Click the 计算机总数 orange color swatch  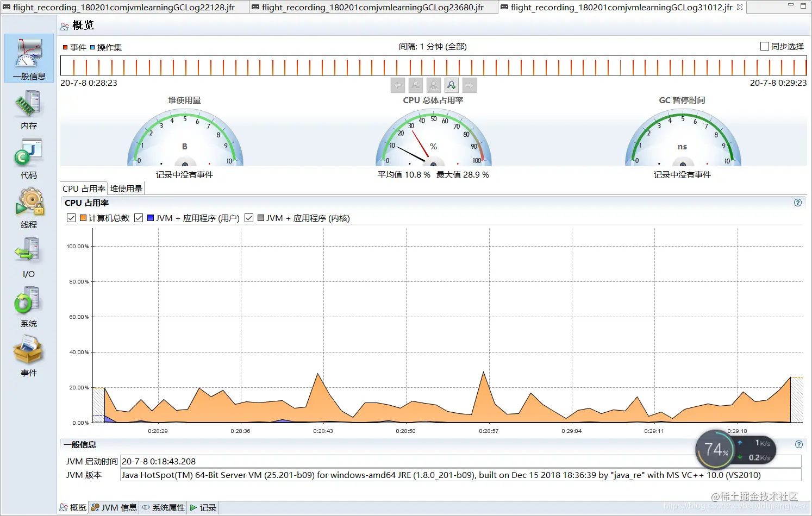pos(83,218)
